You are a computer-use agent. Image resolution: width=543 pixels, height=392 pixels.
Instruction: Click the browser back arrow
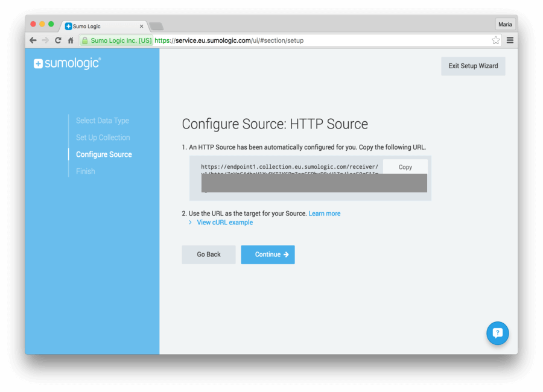pyautogui.click(x=33, y=40)
